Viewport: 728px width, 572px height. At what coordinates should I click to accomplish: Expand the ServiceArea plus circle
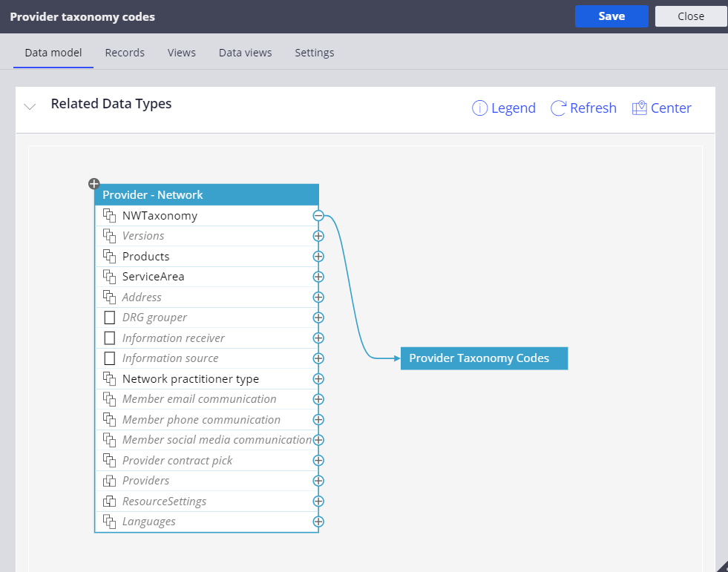click(x=318, y=277)
